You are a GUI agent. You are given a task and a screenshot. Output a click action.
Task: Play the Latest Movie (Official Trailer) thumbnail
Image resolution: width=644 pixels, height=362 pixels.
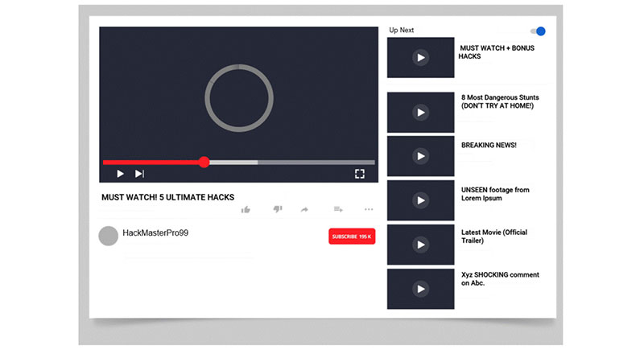[x=420, y=245]
